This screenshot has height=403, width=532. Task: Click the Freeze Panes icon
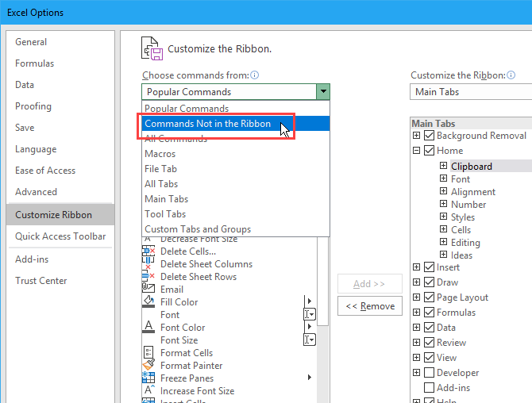[148, 378]
